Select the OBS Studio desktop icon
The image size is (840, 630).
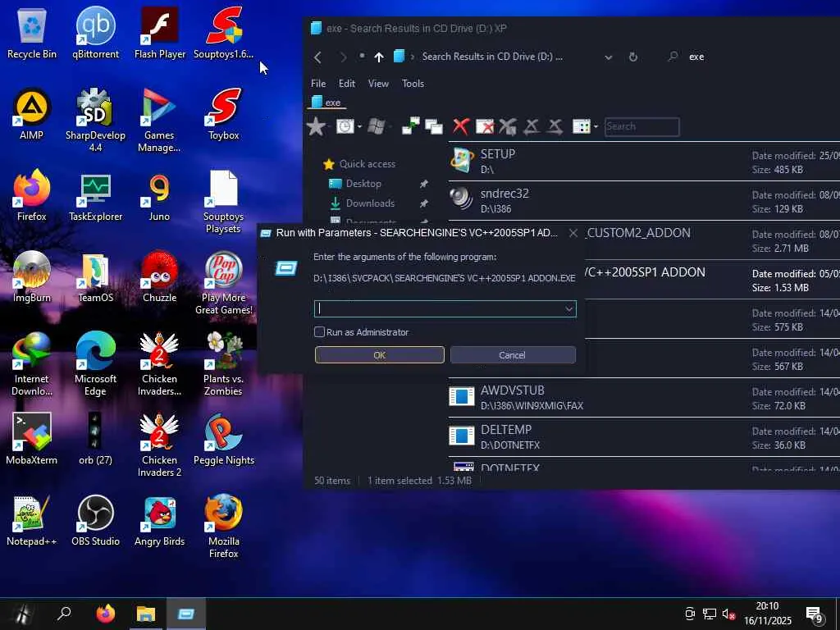coord(95,519)
